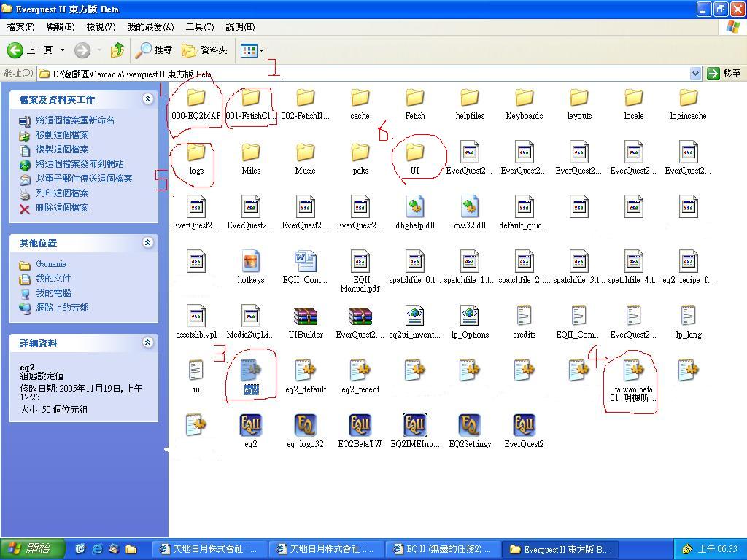
Task: Collapse the 詳細資料 panel
Action: (x=147, y=343)
